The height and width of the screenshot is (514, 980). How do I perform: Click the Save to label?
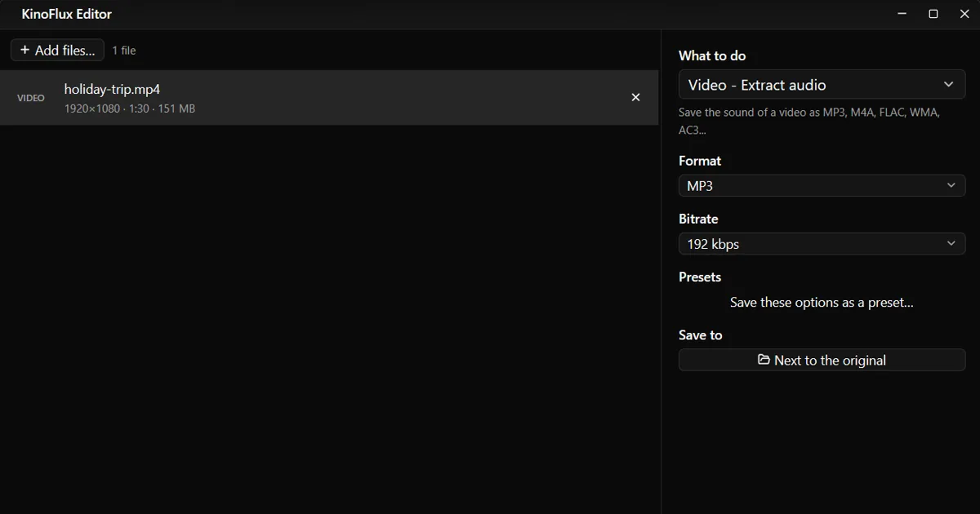point(701,335)
